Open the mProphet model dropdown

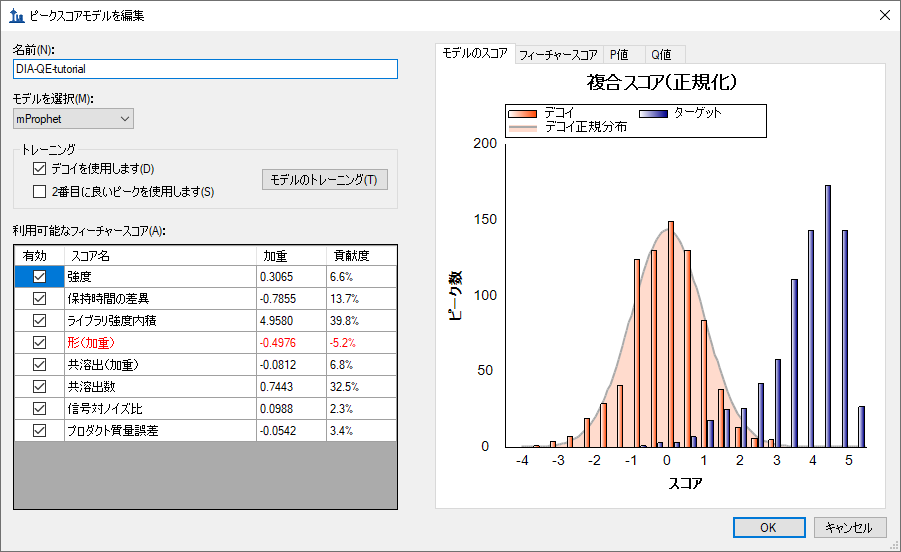73,119
